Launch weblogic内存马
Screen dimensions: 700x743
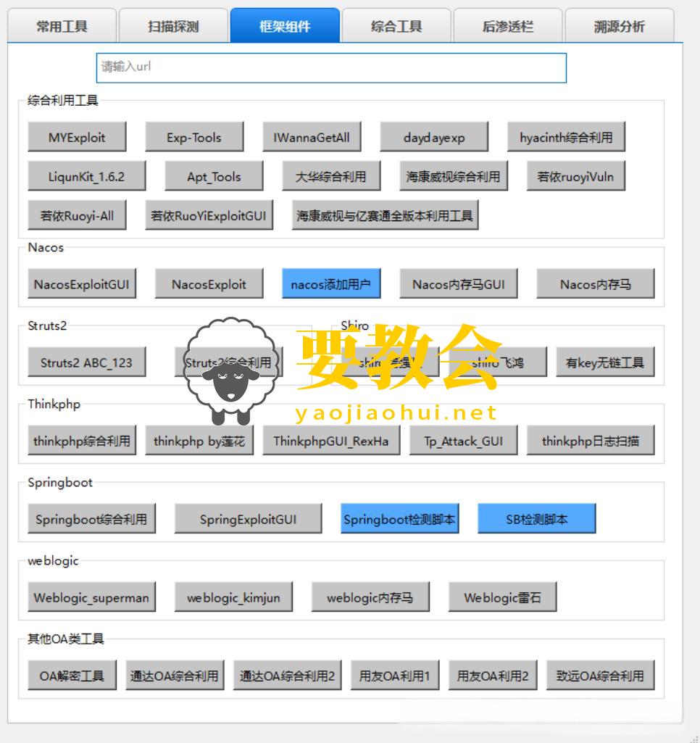coord(370,597)
